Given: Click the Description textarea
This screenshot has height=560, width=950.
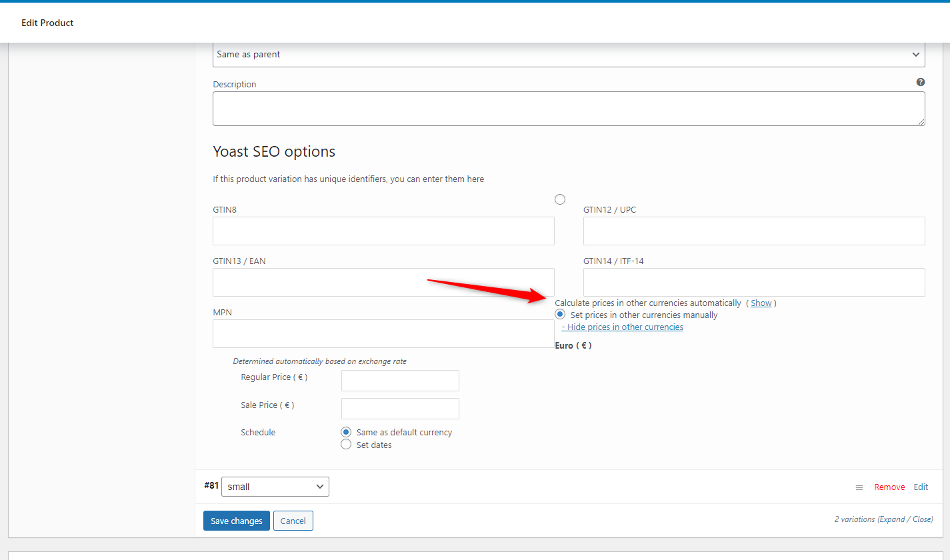Looking at the screenshot, I should pyautogui.click(x=569, y=109).
